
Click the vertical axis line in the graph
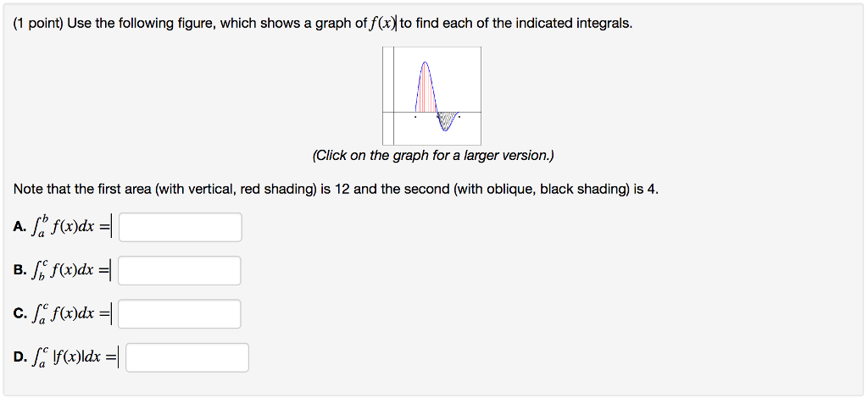(393, 97)
